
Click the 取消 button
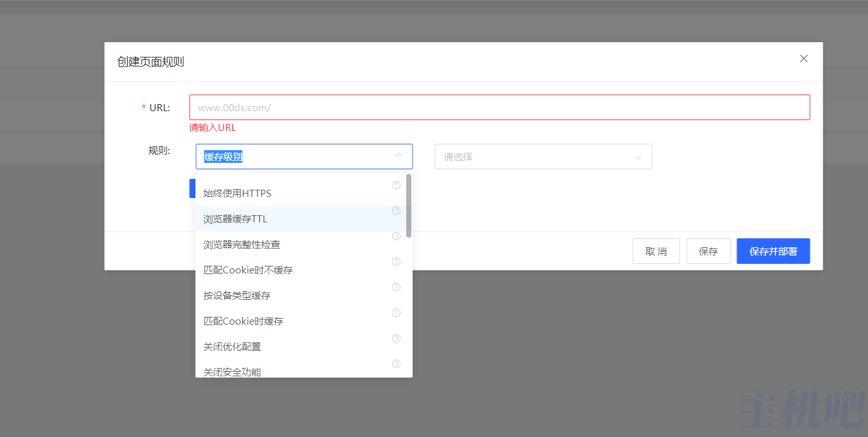point(656,251)
